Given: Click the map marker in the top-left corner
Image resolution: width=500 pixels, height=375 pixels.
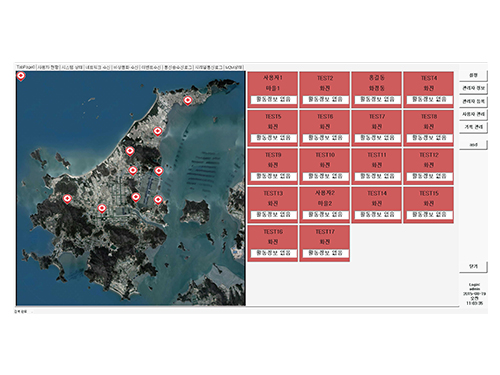Looking at the screenshot, I should 21,76.
